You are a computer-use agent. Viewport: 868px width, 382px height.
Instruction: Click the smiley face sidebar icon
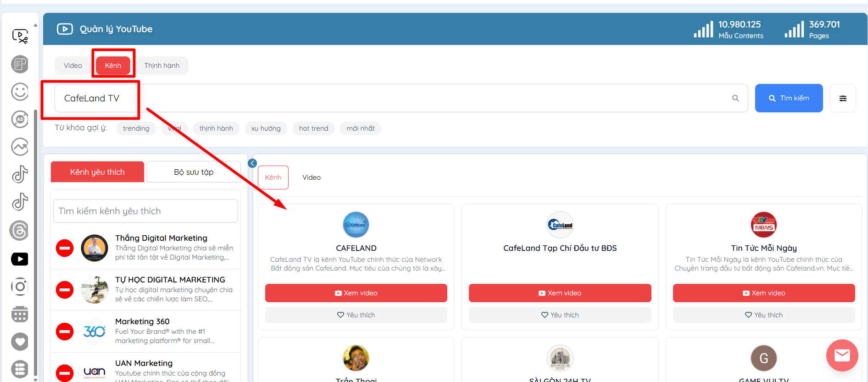click(19, 92)
